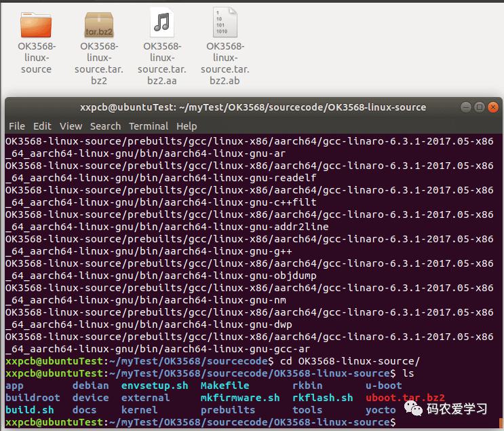504x431 pixels.
Task: Click the line ending in 'linux-gnu-dwp'
Action: [x=149, y=324]
